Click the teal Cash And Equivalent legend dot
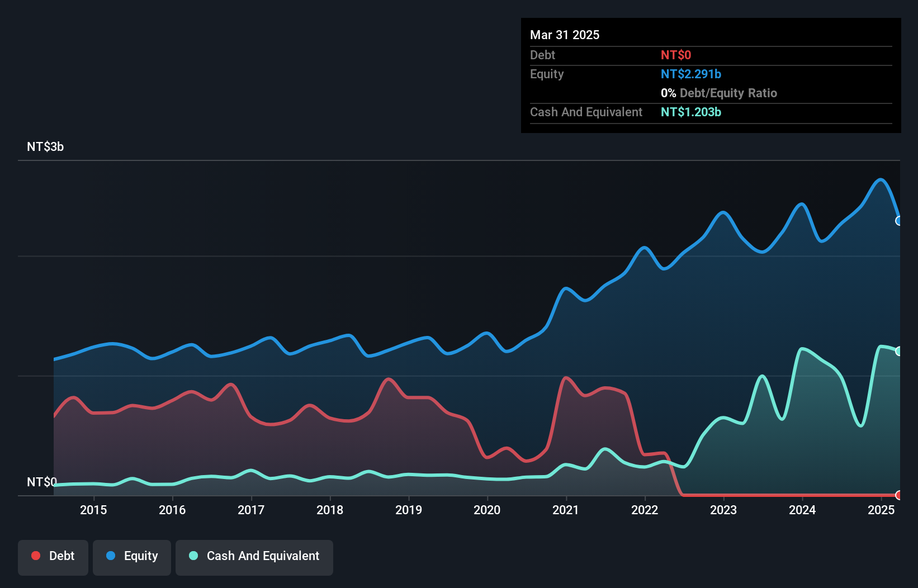Image resolution: width=918 pixels, height=588 pixels. pyautogui.click(x=193, y=556)
